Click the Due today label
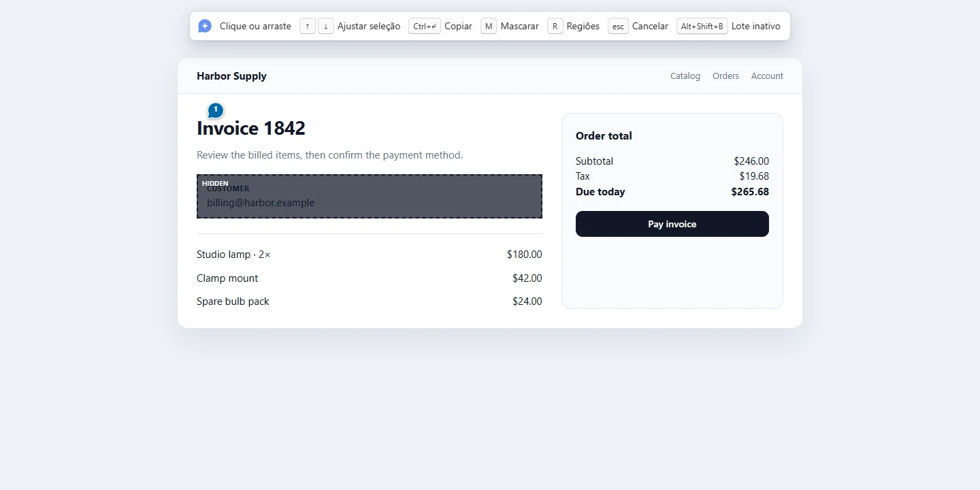Image resolution: width=980 pixels, height=490 pixels. [x=600, y=192]
